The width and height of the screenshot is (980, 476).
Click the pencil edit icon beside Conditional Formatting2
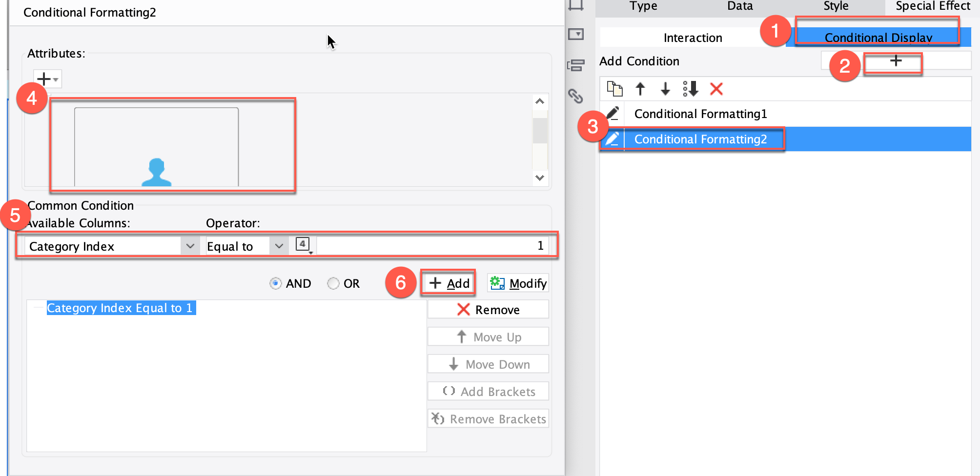tap(613, 139)
